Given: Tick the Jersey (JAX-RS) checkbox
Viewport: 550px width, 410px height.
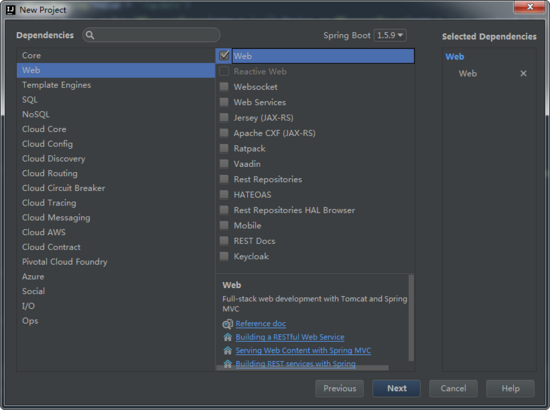Looking at the screenshot, I should pos(224,117).
